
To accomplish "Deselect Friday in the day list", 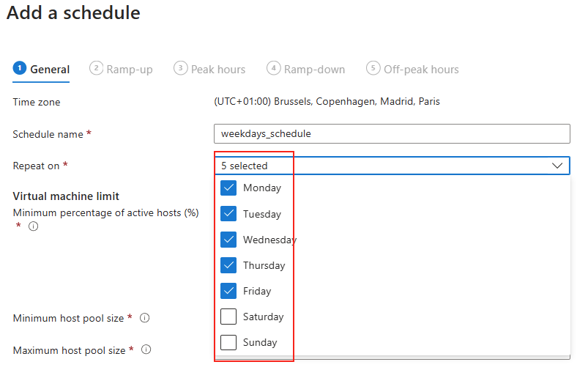I will (x=228, y=291).
